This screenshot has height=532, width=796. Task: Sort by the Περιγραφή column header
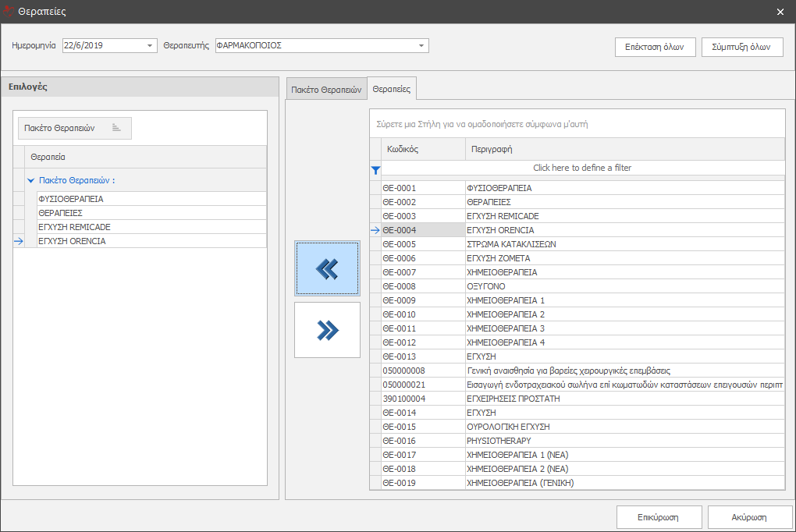[624, 149]
